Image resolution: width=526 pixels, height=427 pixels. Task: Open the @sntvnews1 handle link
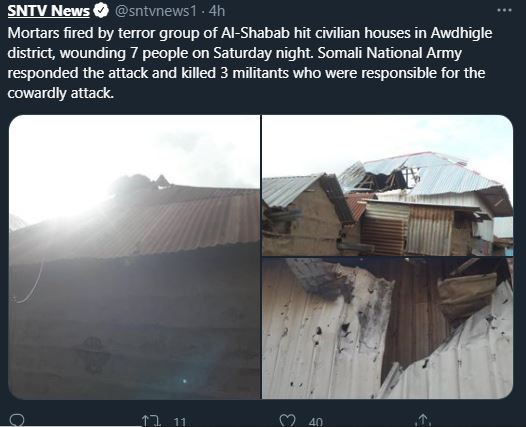pyautogui.click(x=156, y=11)
